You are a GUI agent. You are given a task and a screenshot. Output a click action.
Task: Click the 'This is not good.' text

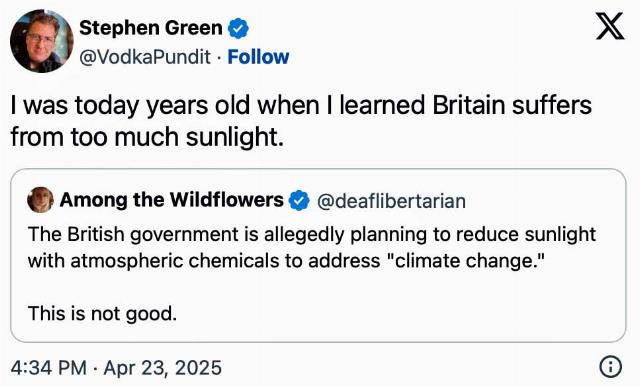pyautogui.click(x=102, y=314)
